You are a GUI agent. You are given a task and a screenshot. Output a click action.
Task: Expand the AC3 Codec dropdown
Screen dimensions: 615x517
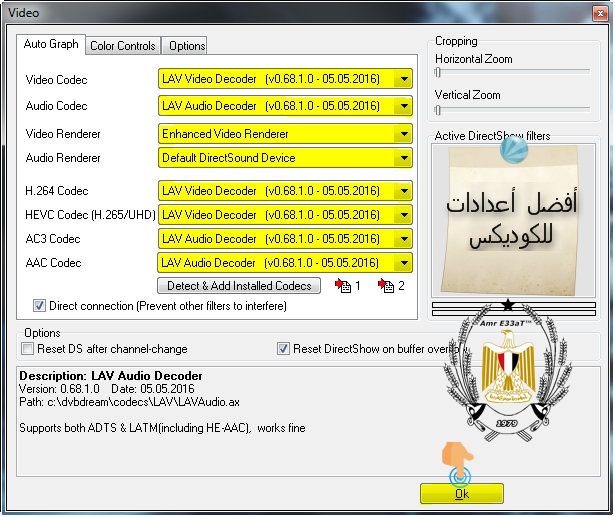pos(285,238)
